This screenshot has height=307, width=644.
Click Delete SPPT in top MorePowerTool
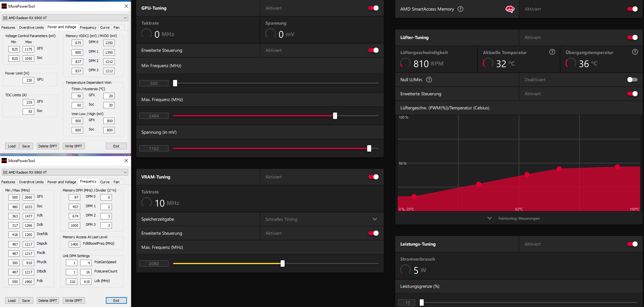(48, 146)
